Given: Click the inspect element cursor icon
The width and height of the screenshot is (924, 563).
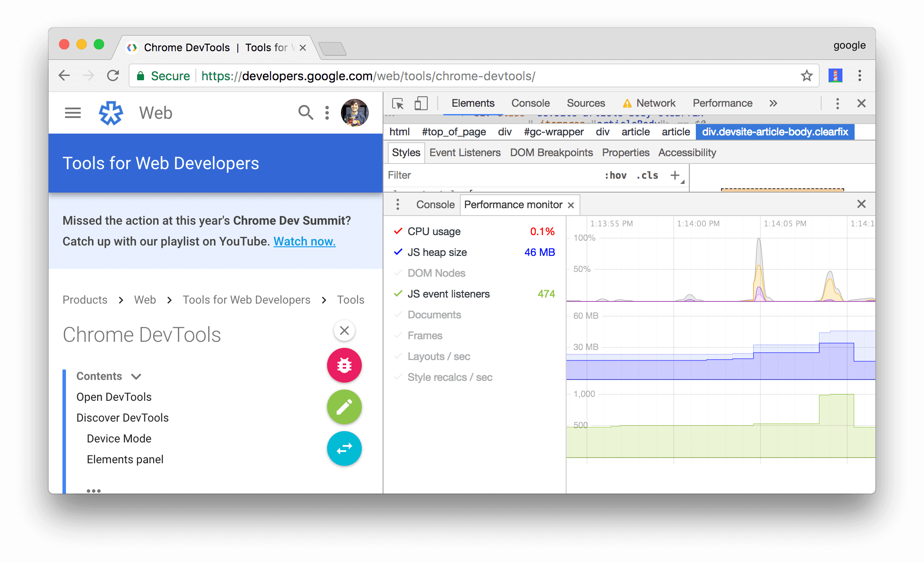Looking at the screenshot, I should [397, 104].
